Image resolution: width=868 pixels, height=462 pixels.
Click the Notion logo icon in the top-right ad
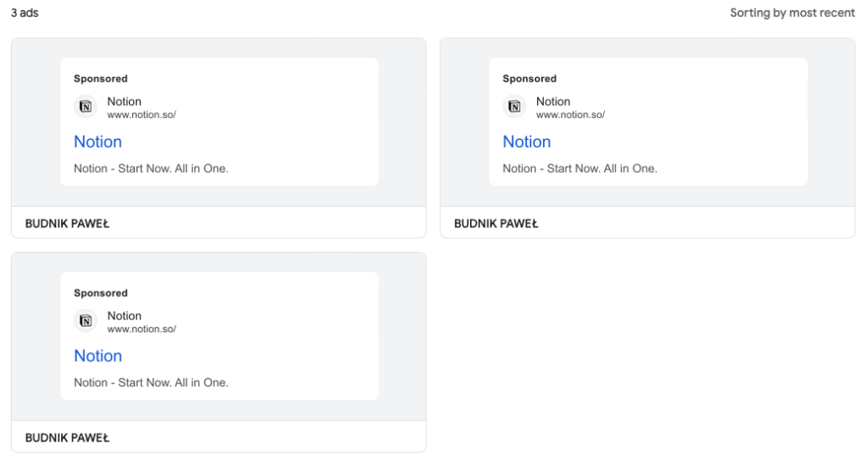coord(514,107)
